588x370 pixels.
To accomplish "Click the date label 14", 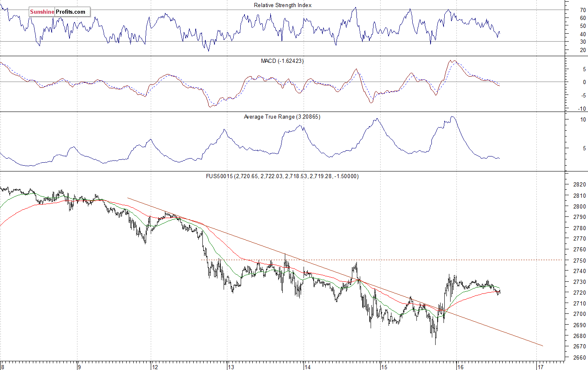I will 307,367.
